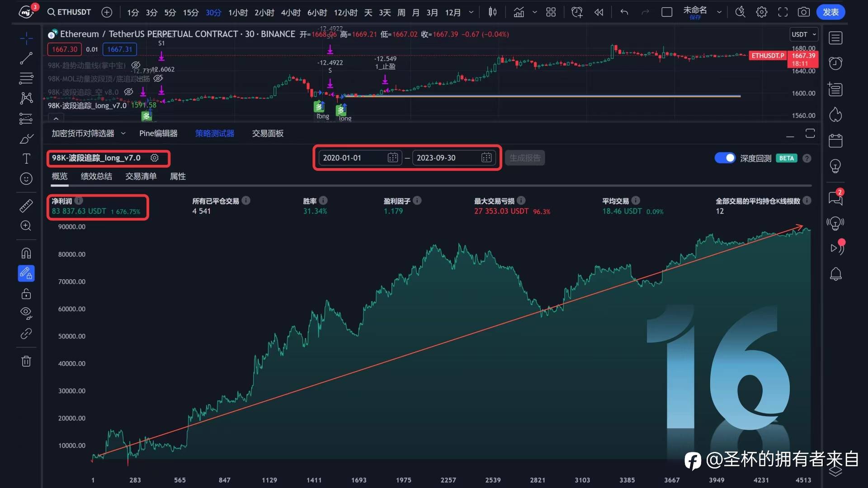Activate the ruler measure tool
868x488 pixels.
tap(26, 206)
